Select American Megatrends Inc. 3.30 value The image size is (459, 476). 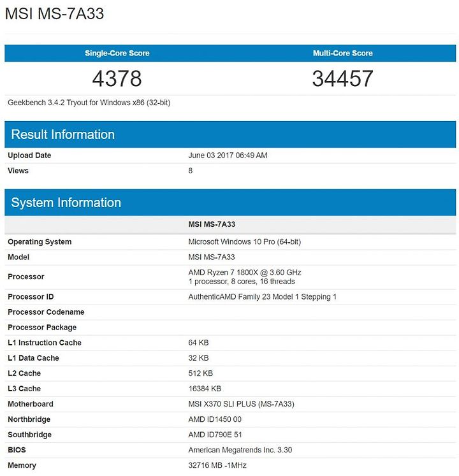pyautogui.click(x=240, y=451)
